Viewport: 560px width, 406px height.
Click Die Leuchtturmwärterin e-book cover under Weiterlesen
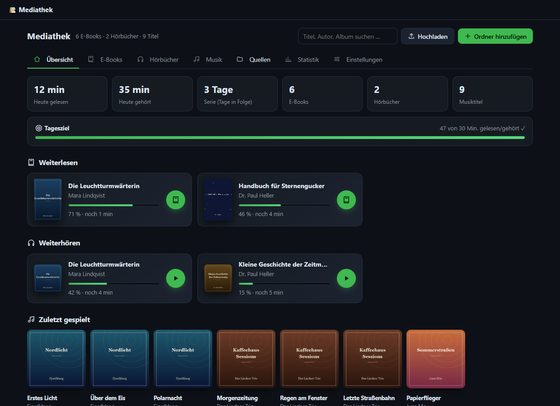tap(48, 199)
